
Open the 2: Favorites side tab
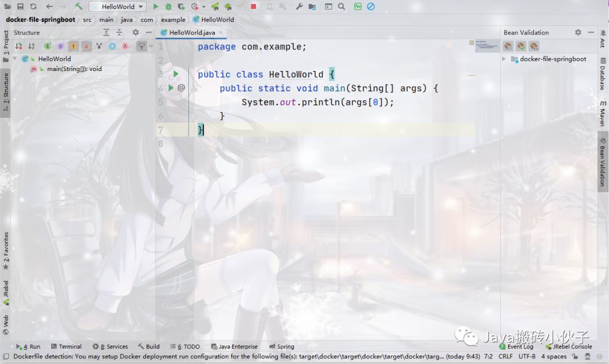point(6,250)
